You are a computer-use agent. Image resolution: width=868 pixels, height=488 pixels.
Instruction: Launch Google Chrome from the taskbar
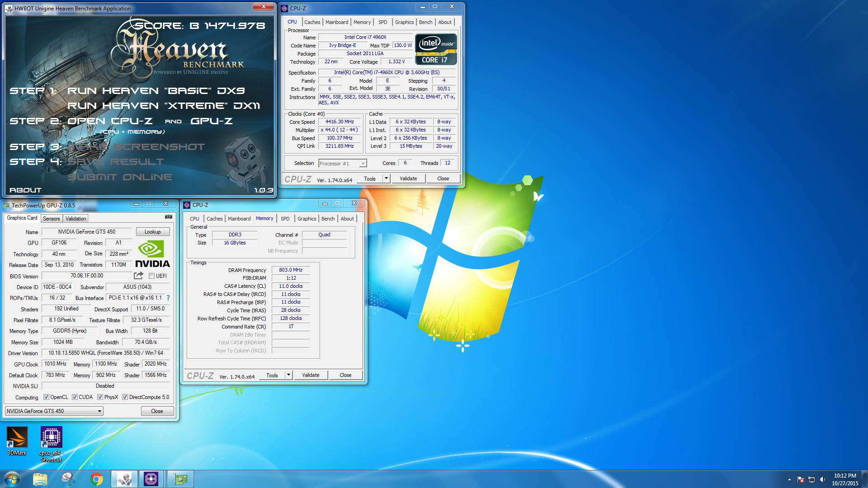96,479
